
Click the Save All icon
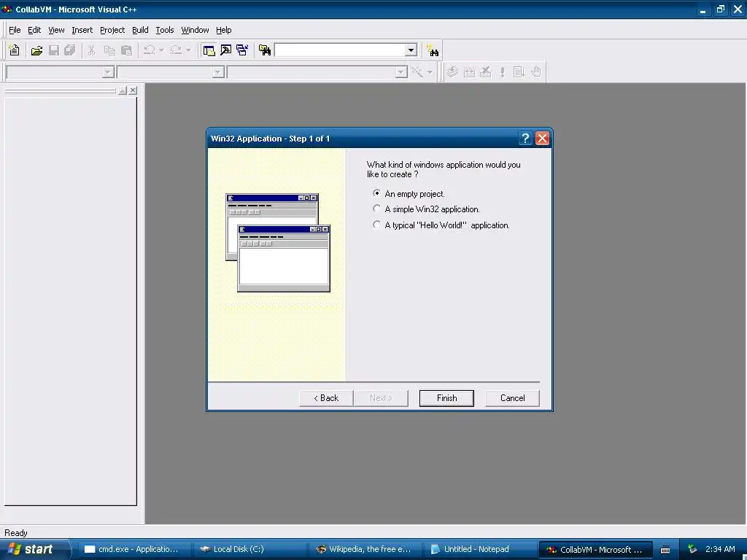pos(70,50)
